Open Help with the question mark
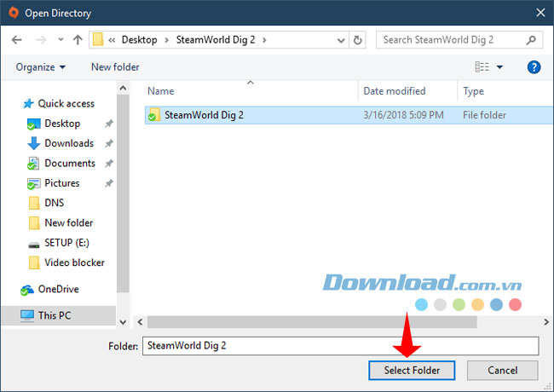This screenshot has height=392, width=554. point(534,67)
